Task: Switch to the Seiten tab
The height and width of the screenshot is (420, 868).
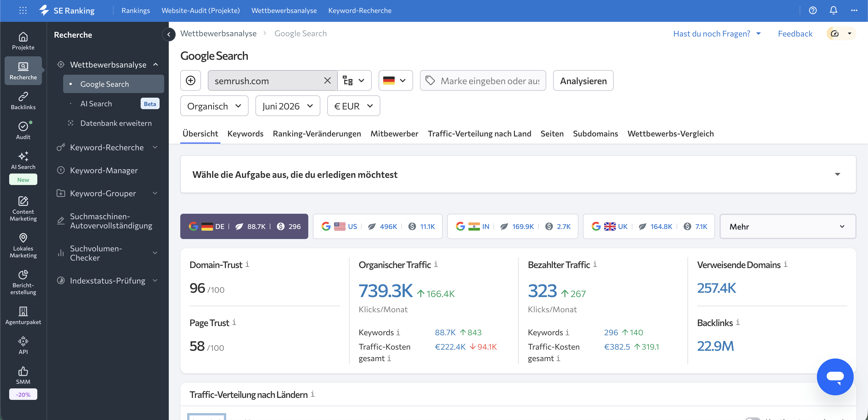Action: pos(552,134)
